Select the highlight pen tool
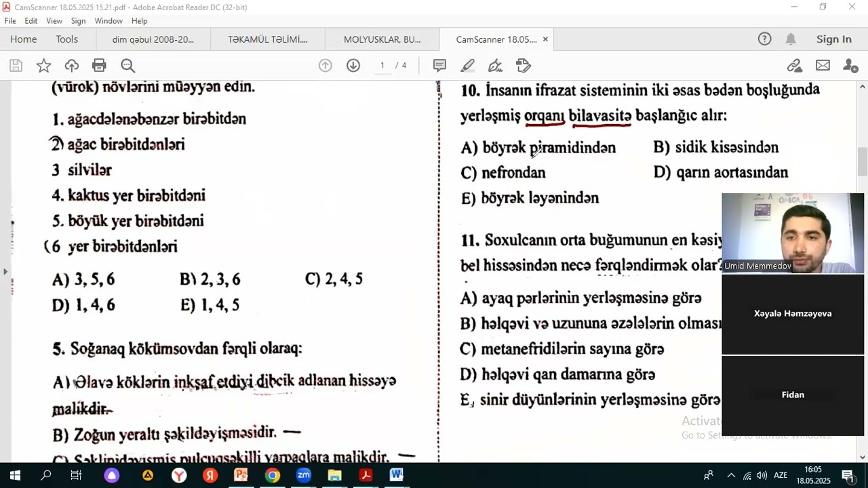 click(x=467, y=66)
